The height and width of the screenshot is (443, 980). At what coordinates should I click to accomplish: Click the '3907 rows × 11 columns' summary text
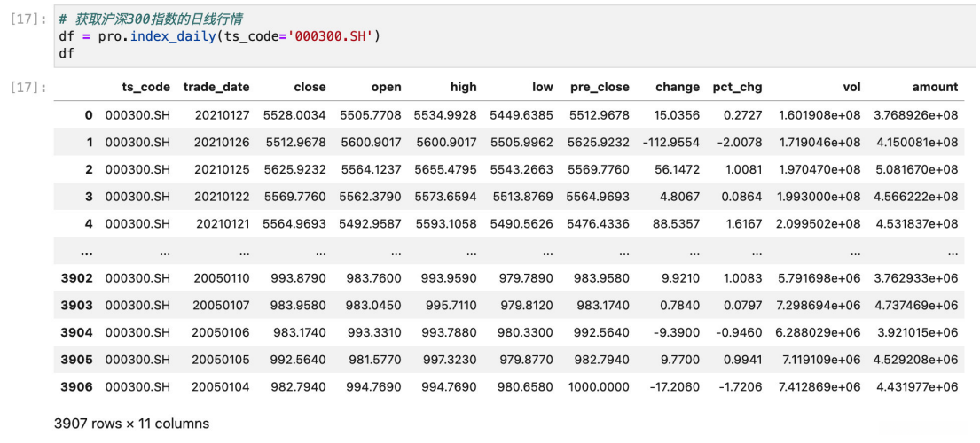(x=132, y=424)
